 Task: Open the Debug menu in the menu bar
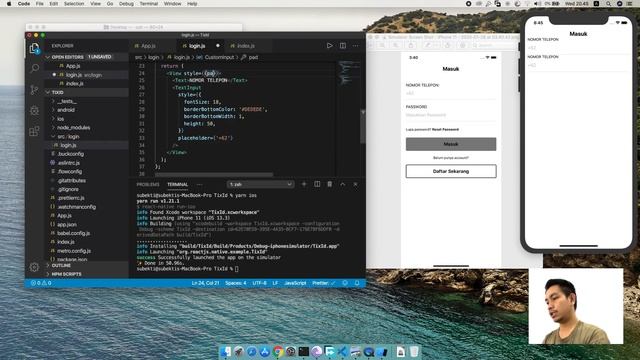coord(126,4)
